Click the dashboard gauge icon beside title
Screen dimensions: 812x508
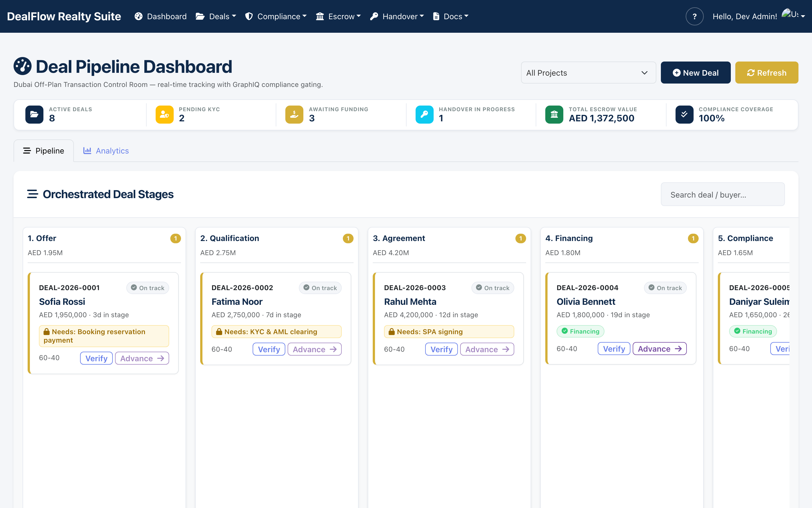[23, 66]
